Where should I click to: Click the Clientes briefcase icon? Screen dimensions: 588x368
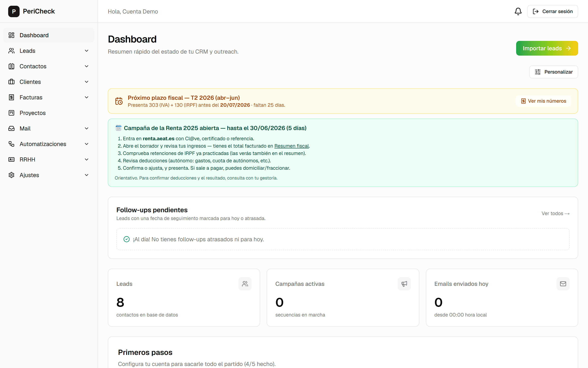click(x=11, y=82)
